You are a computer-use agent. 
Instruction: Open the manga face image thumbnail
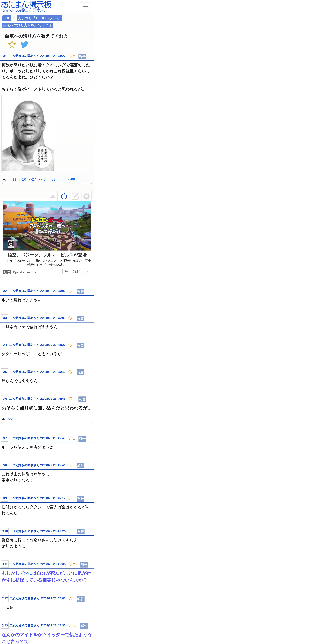click(x=28, y=133)
